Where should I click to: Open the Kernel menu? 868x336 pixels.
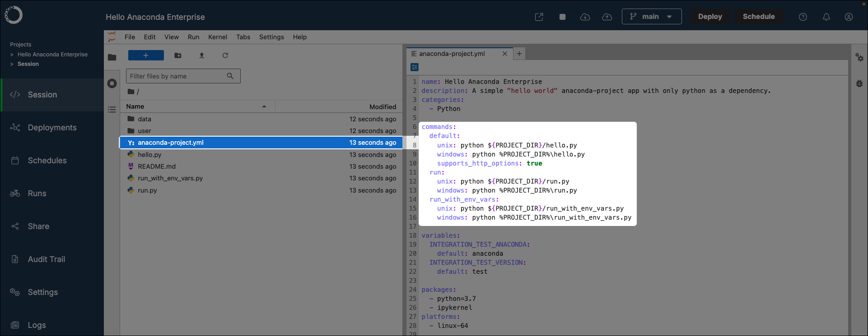tap(218, 37)
